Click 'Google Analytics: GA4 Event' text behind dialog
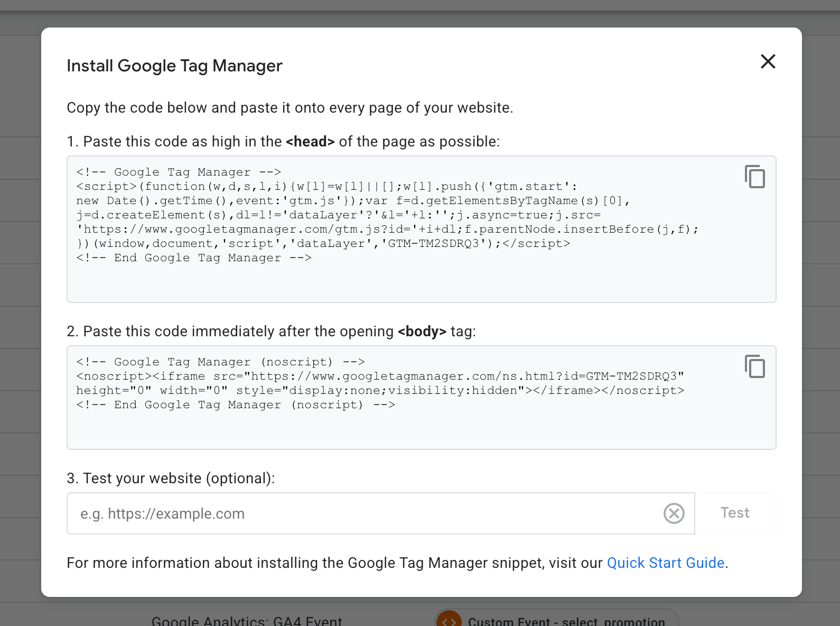The width and height of the screenshot is (840, 626). tap(247, 621)
